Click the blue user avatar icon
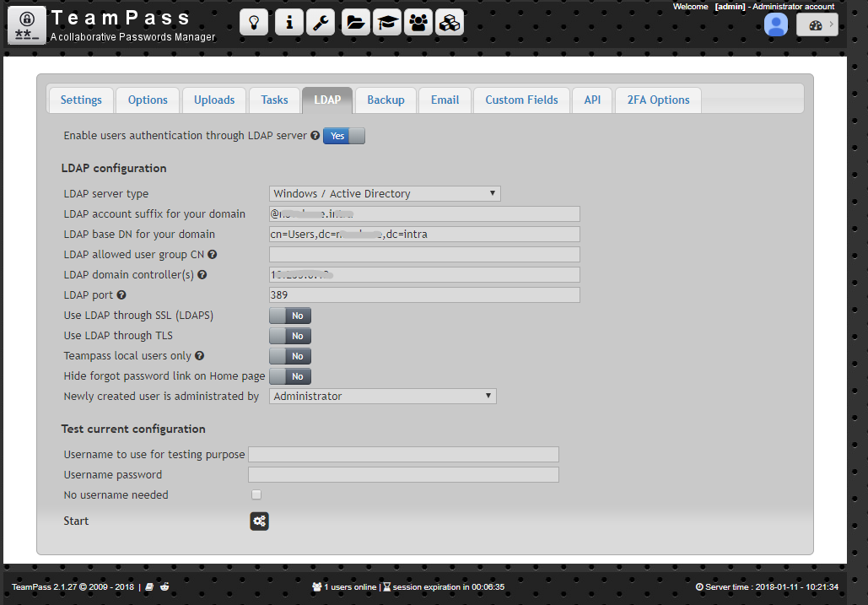 [x=775, y=24]
